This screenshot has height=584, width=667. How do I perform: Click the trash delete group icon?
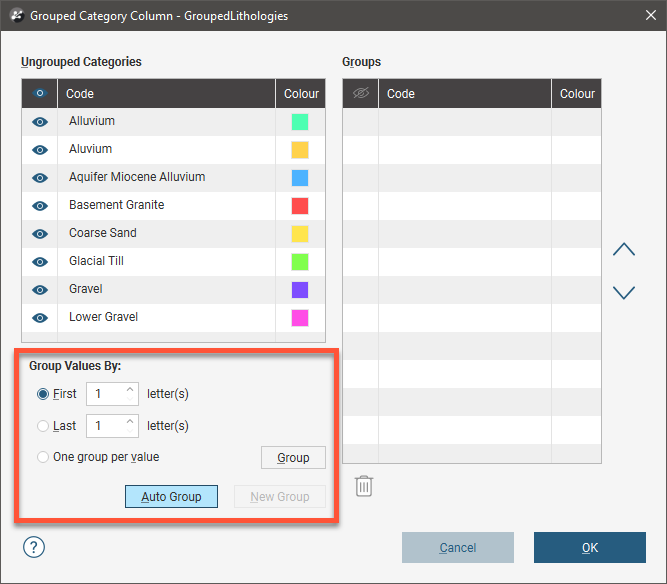(x=364, y=486)
